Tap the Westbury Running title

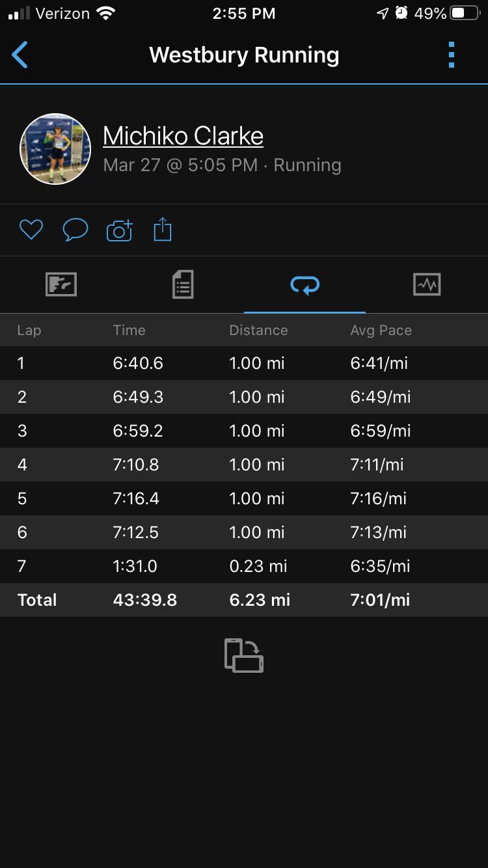click(244, 55)
